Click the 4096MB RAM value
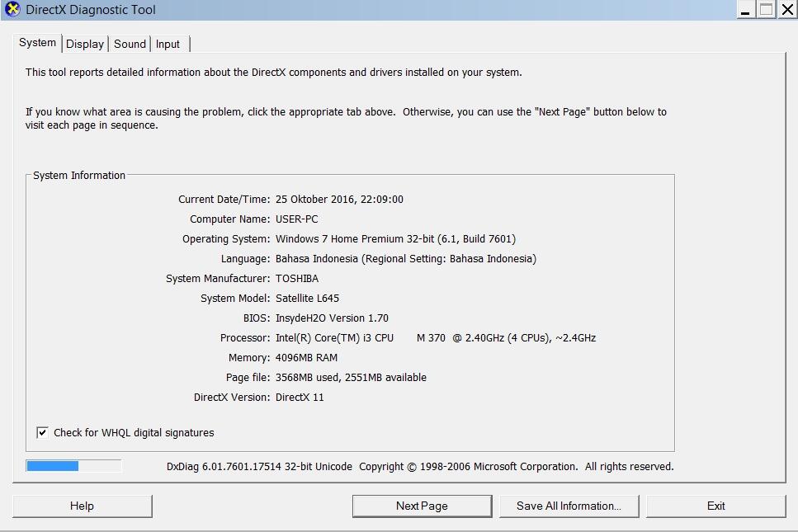Image resolution: width=798 pixels, height=532 pixels. 306,358
